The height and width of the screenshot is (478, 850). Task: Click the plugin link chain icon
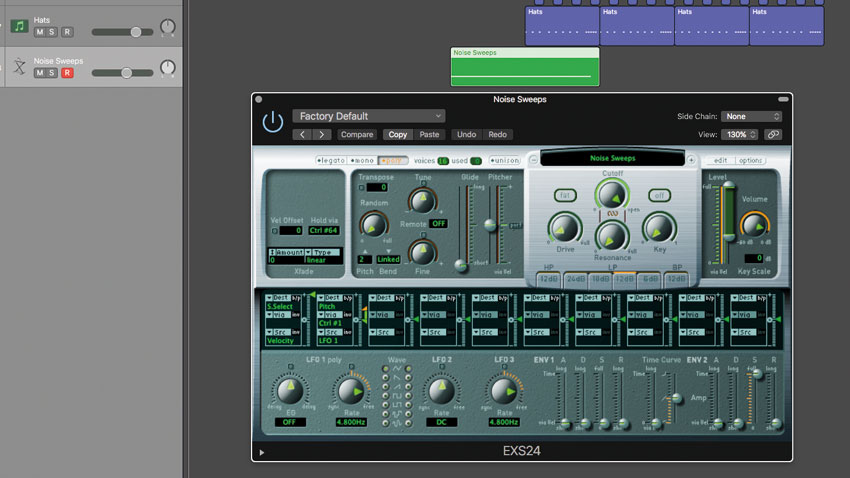pos(773,134)
